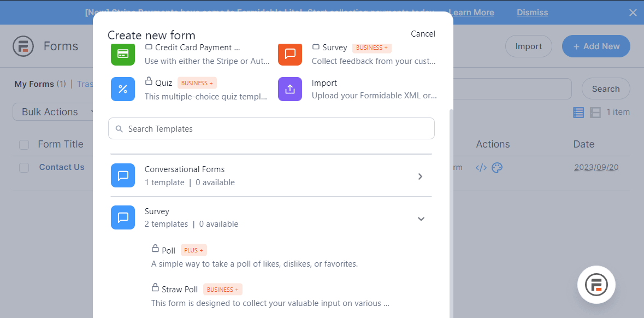Image resolution: width=644 pixels, height=318 pixels.
Task: Open the Bulk Actions dropdown
Action: [56, 112]
